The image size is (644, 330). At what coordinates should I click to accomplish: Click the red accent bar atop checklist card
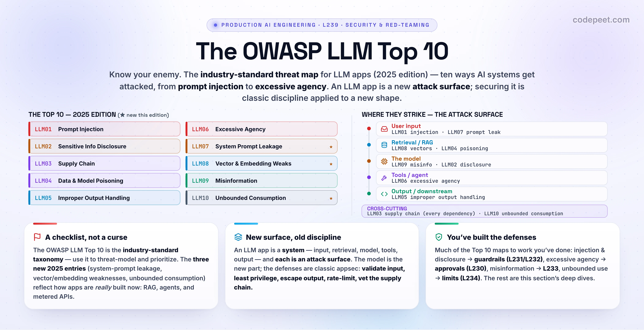pos(45,224)
